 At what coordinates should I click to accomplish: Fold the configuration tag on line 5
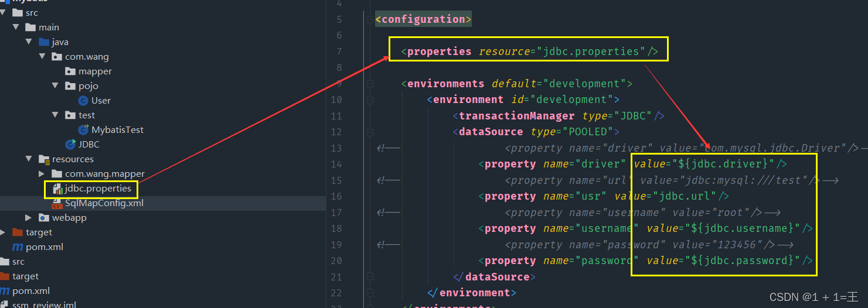coord(369,19)
